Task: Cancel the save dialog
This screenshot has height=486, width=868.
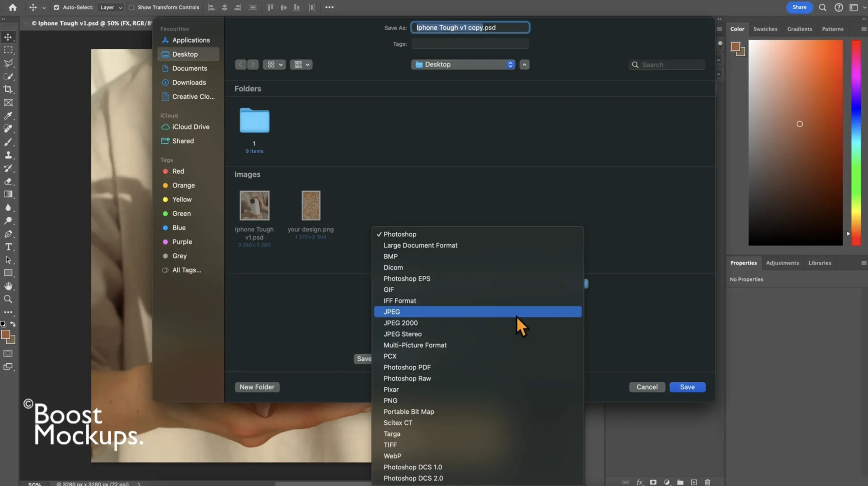Action: [x=647, y=387]
